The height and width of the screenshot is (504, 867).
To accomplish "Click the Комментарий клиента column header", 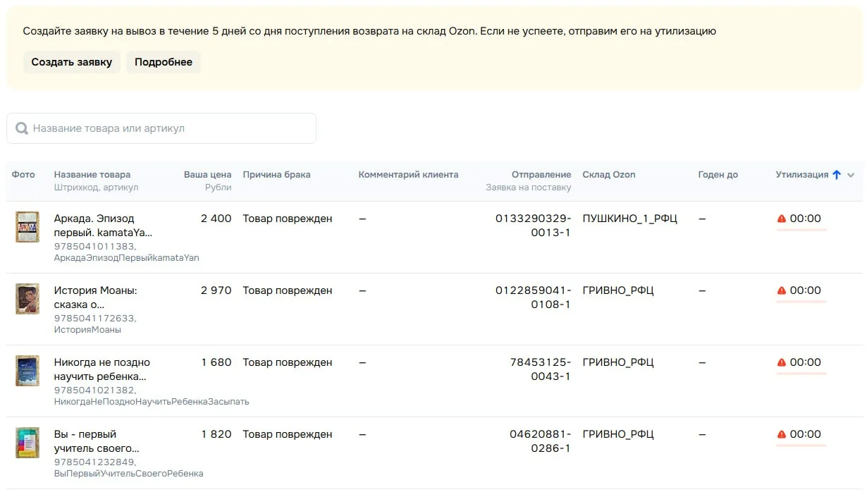I will (x=409, y=175).
